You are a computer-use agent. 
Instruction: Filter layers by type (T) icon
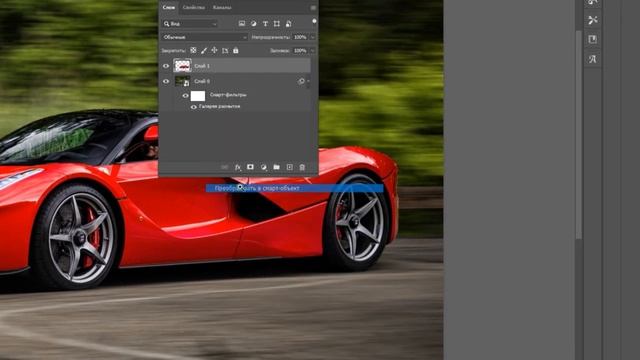click(x=265, y=24)
